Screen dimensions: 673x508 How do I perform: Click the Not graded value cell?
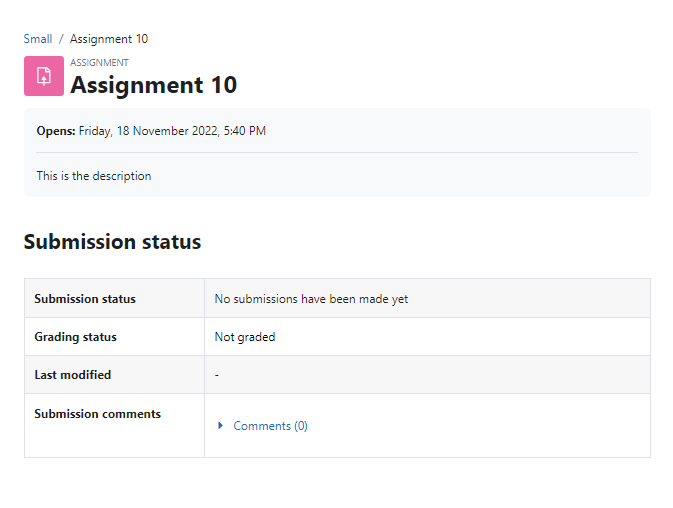pyautogui.click(x=427, y=336)
